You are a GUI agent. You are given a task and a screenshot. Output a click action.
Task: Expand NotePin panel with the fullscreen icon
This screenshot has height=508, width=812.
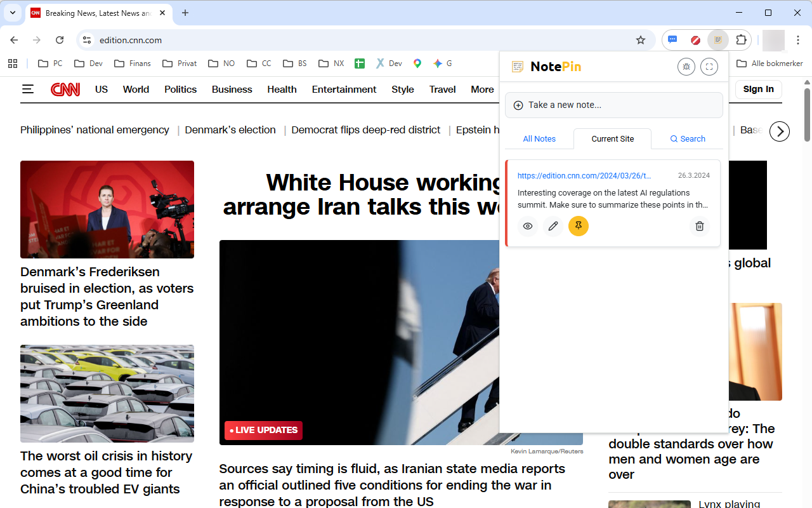(x=709, y=66)
